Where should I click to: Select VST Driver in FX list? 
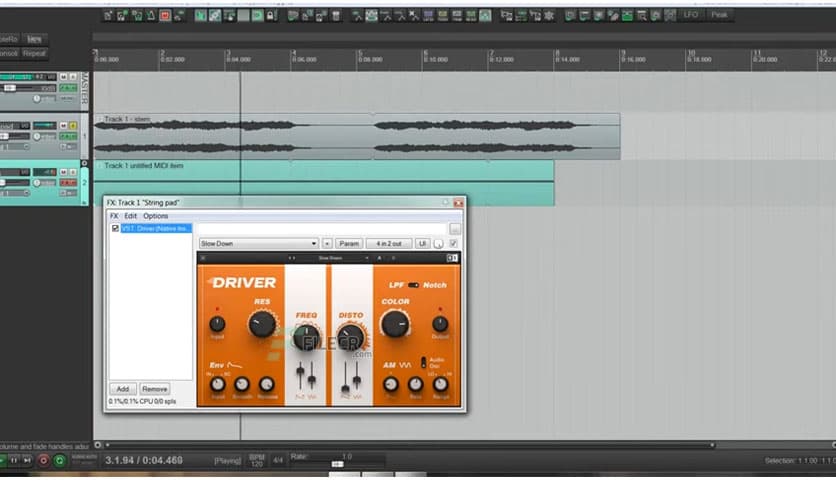[x=156, y=228]
